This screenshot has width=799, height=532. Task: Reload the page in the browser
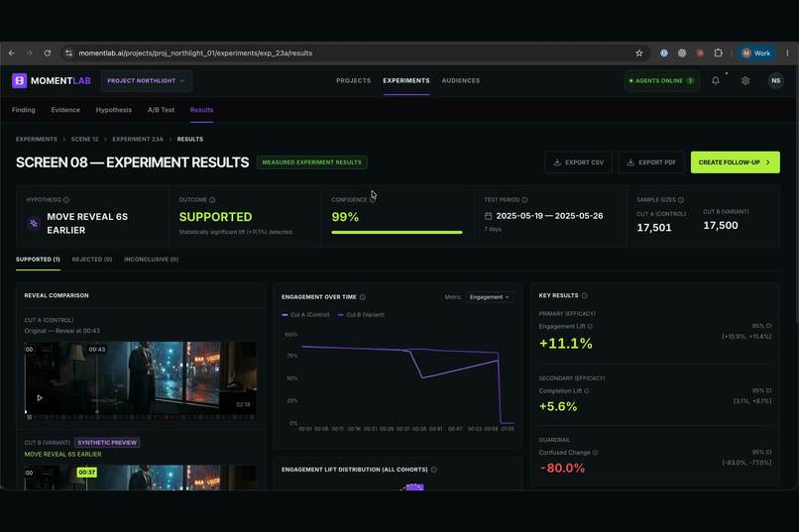pyautogui.click(x=47, y=53)
